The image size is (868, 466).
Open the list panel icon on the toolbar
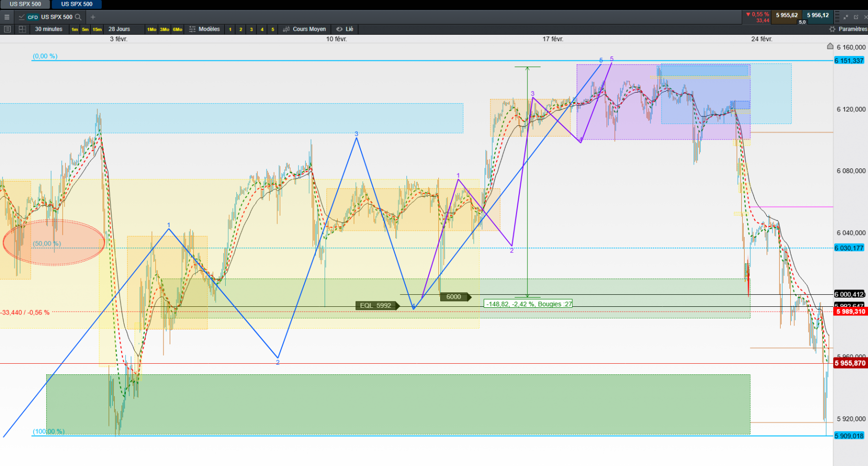7,29
